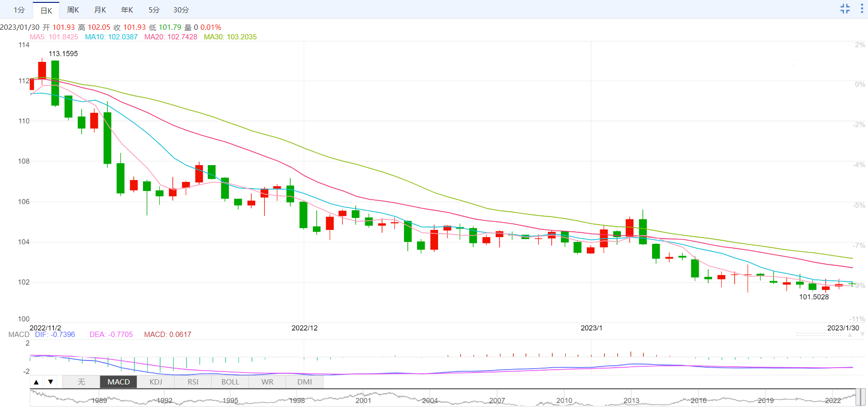Click the MA10: 102.0387 legend label
The width and height of the screenshot is (868, 420).
[x=111, y=37]
